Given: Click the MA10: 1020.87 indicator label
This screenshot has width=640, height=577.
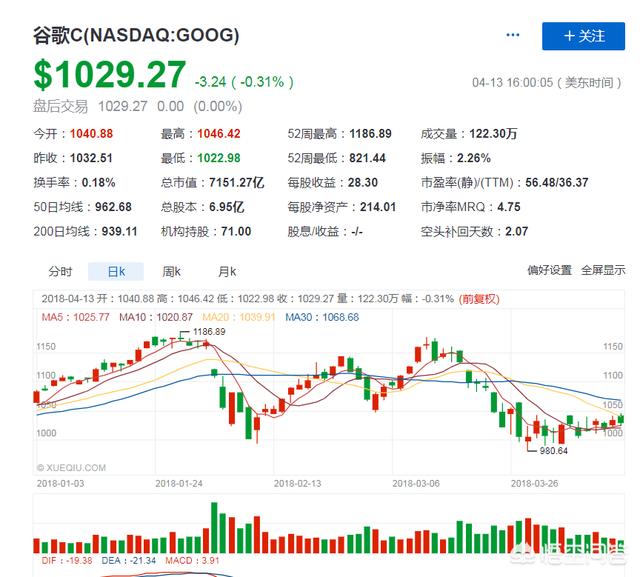Looking at the screenshot, I should point(156,317).
